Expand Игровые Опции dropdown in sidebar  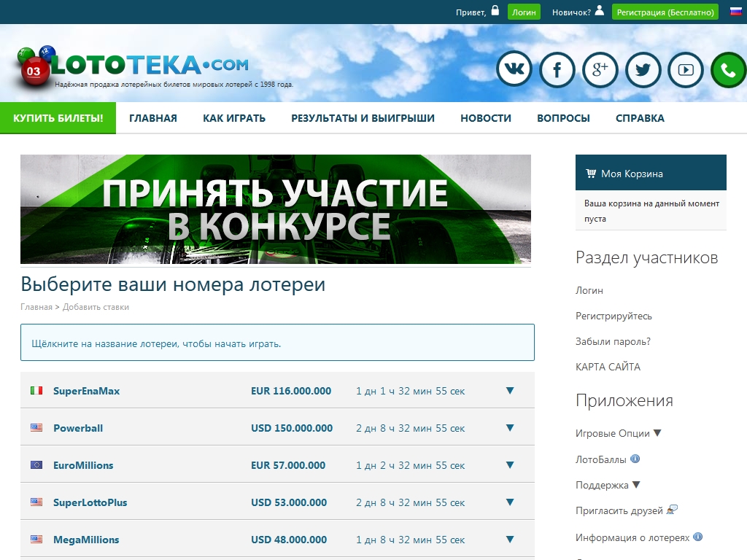(657, 433)
